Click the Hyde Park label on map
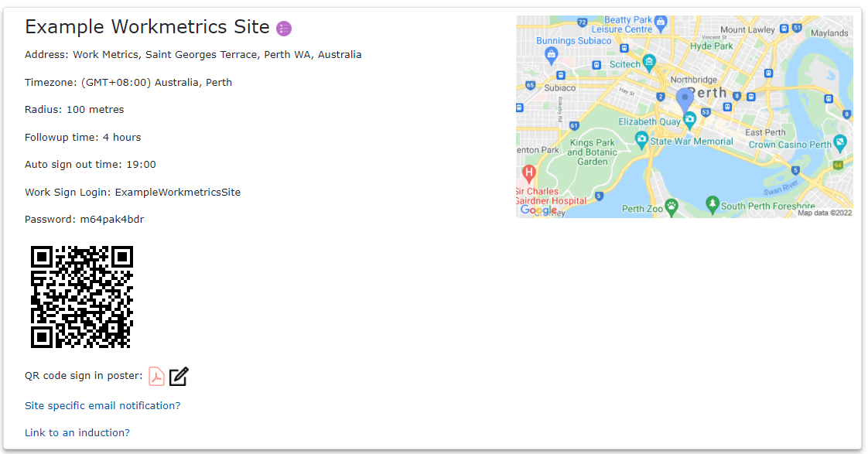Image resolution: width=868 pixels, height=454 pixels. pos(711,46)
